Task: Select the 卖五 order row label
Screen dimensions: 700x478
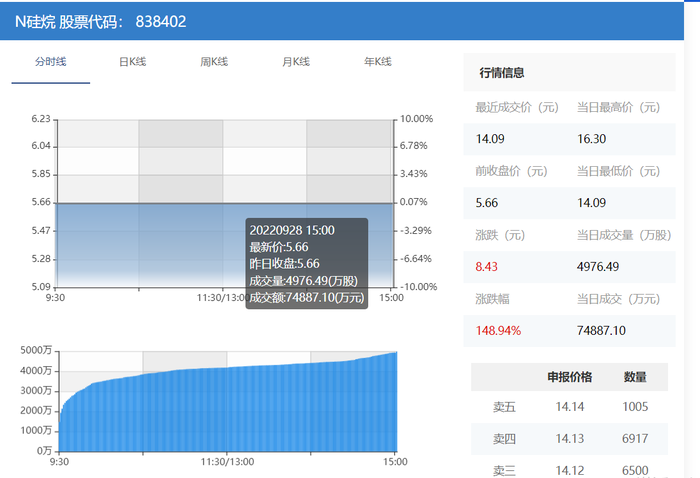Action: click(x=504, y=407)
